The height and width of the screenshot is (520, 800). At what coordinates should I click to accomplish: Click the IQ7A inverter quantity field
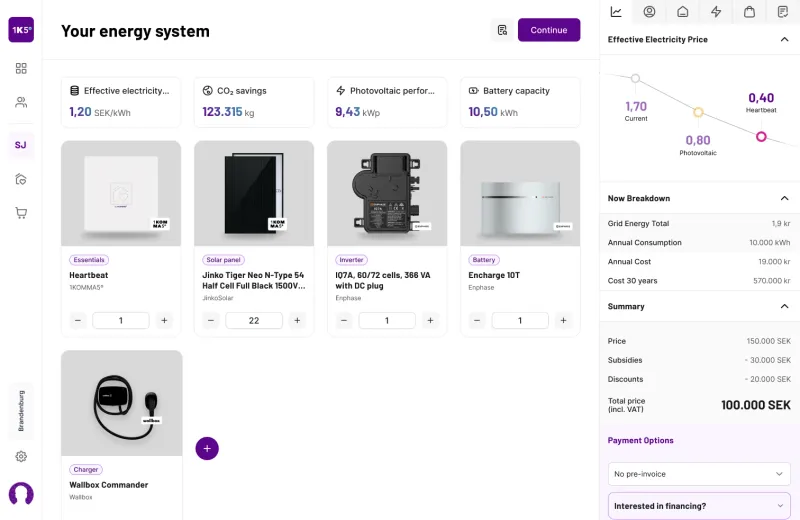pyautogui.click(x=387, y=320)
